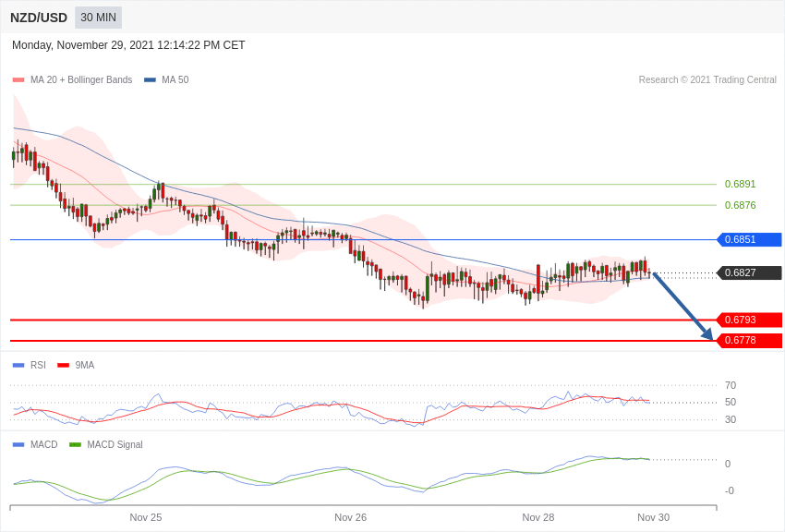Click the date and time stamp text
The image size is (785, 532).
(128, 45)
